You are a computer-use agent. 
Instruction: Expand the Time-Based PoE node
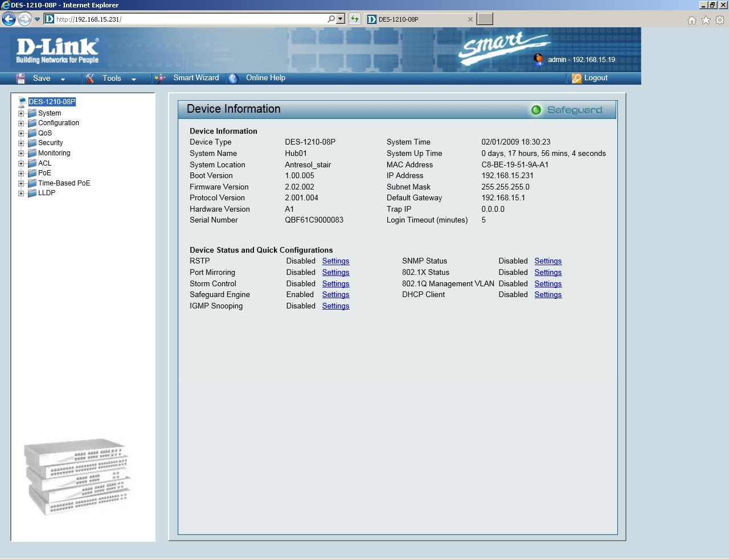21,183
